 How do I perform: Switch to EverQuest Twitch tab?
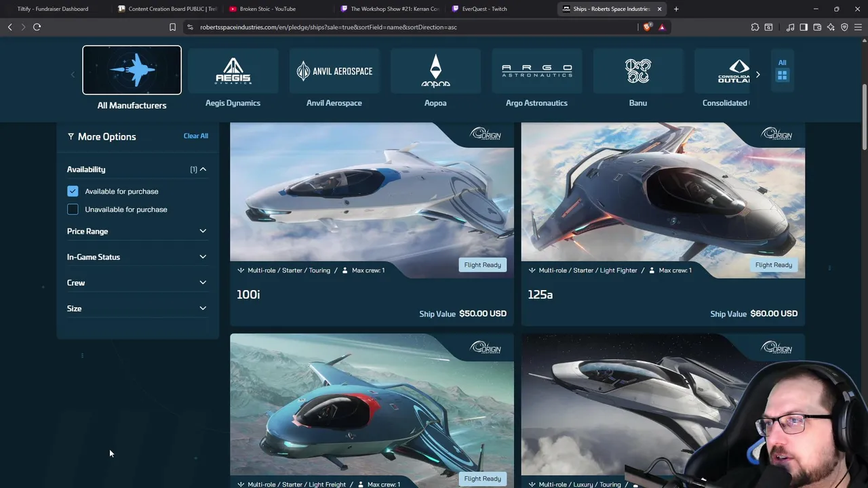pyautogui.click(x=500, y=9)
